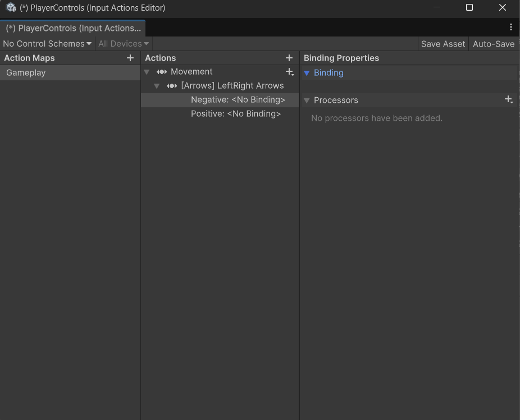Viewport: 520px width, 420px height.
Task: Toggle the Auto-Save option
Action: point(493,44)
